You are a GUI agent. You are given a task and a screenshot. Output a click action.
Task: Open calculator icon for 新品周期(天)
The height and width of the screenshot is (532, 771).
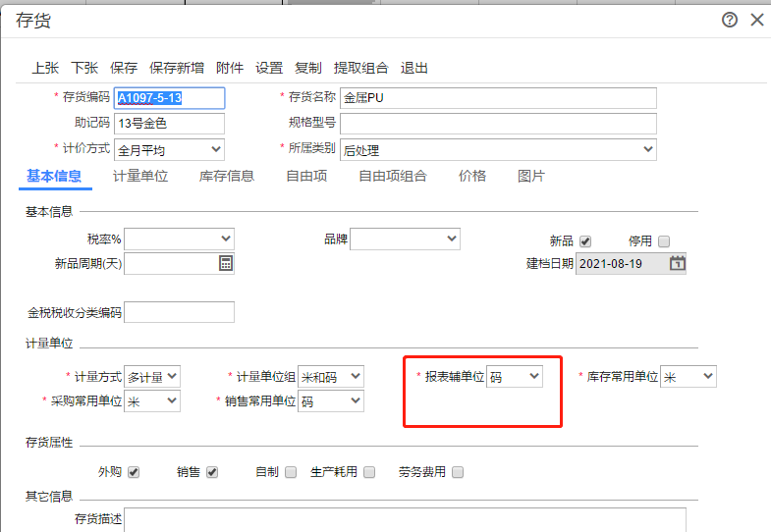(226, 263)
